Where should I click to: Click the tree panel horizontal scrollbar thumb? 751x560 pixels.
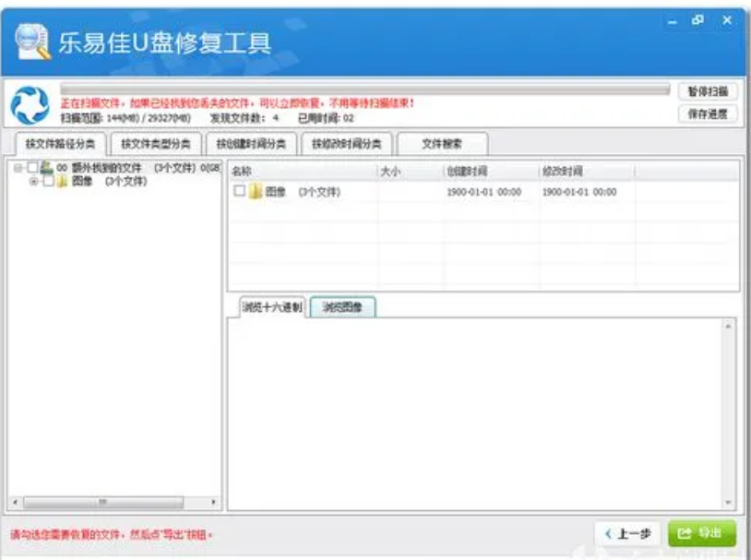pos(103,502)
